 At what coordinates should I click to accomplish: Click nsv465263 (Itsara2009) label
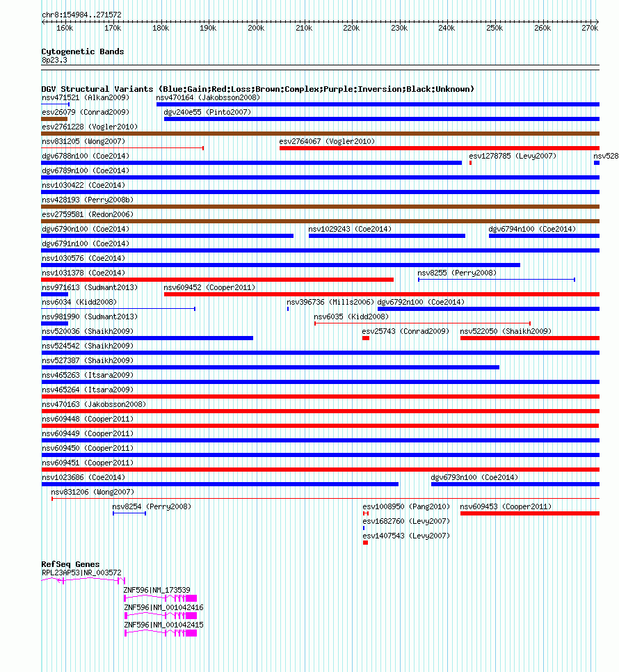88,374
